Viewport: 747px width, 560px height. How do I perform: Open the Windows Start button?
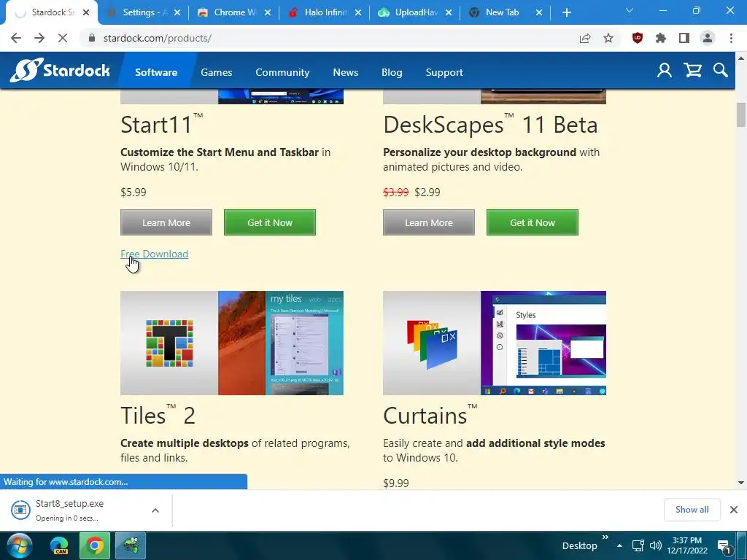(20, 545)
